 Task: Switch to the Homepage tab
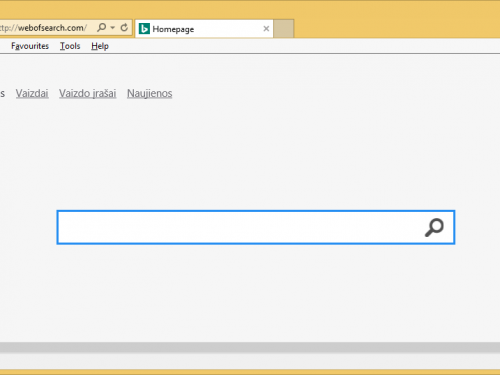pos(204,29)
